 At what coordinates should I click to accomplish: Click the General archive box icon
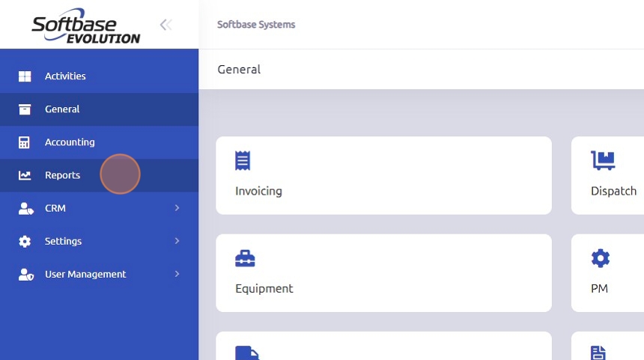tap(25, 109)
